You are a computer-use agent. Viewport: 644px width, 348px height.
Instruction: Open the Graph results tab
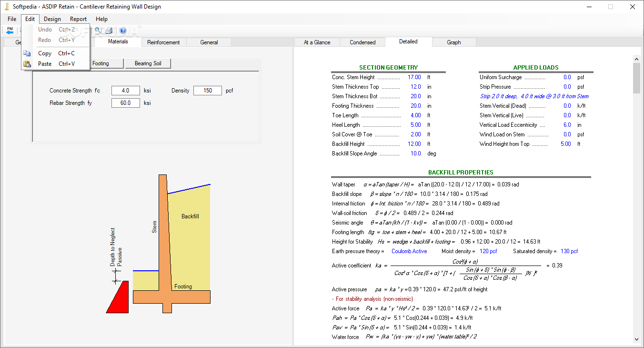(453, 42)
